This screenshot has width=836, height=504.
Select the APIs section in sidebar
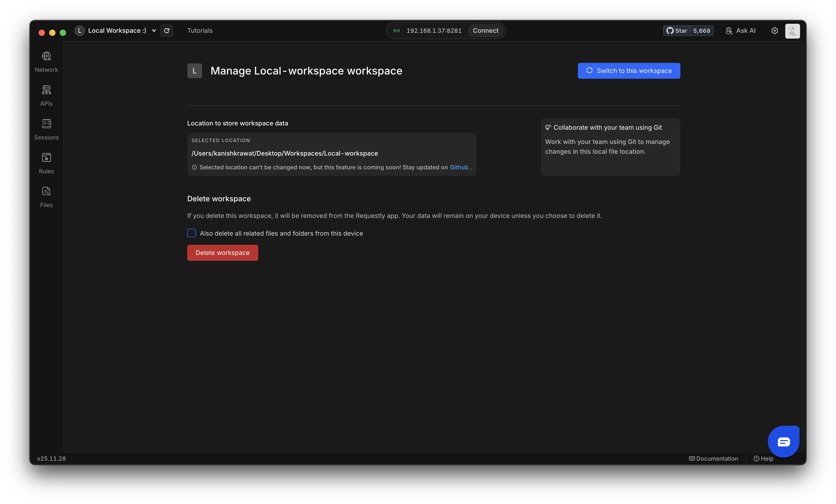point(46,96)
